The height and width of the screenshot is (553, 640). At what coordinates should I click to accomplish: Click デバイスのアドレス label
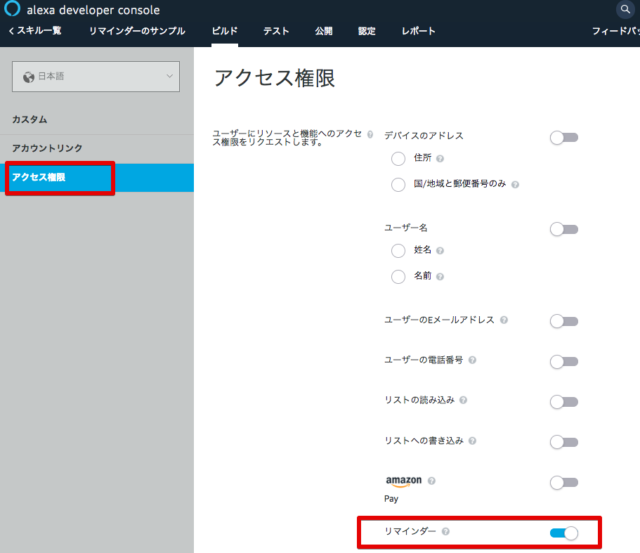(424, 135)
